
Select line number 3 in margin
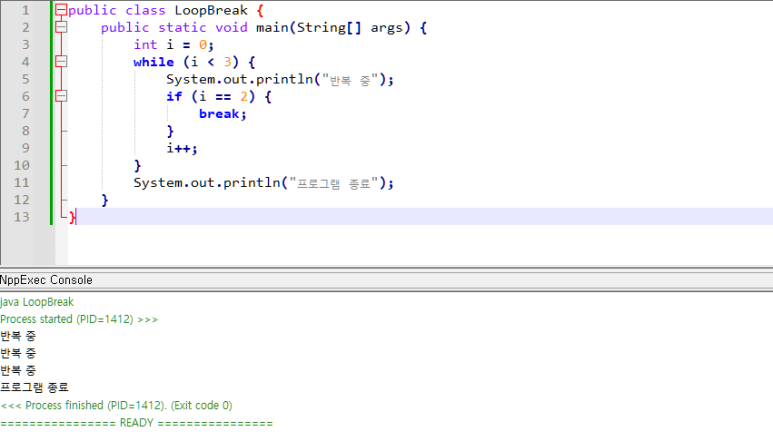[25, 45]
